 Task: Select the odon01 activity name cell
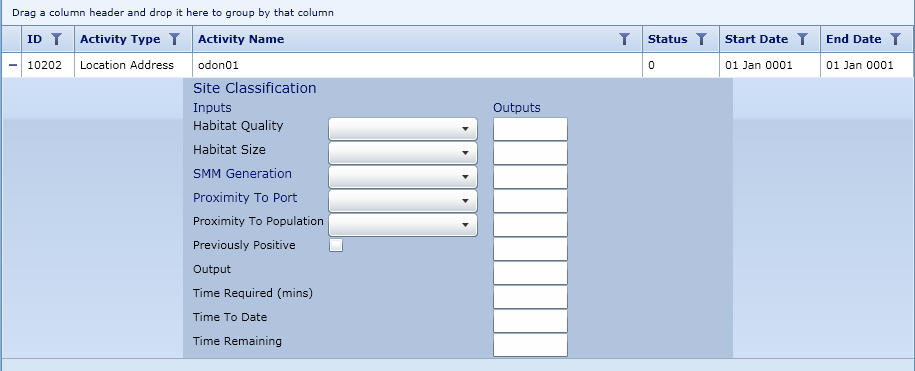417,65
